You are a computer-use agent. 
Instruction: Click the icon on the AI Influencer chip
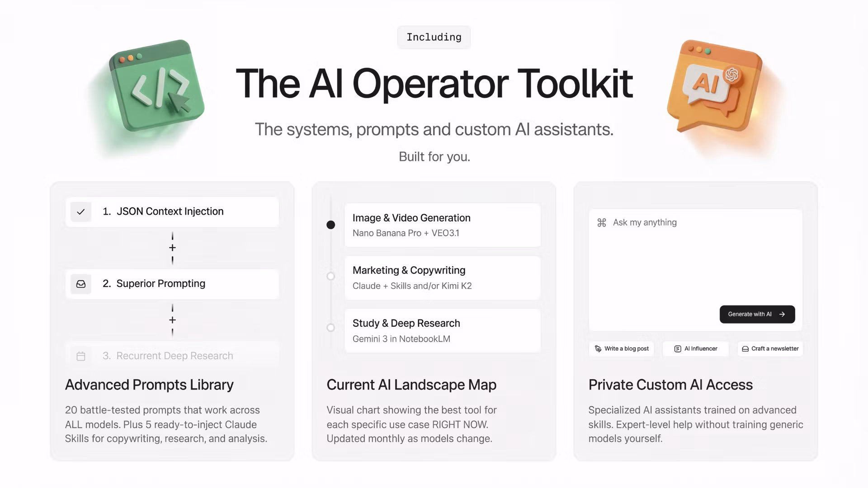click(678, 348)
